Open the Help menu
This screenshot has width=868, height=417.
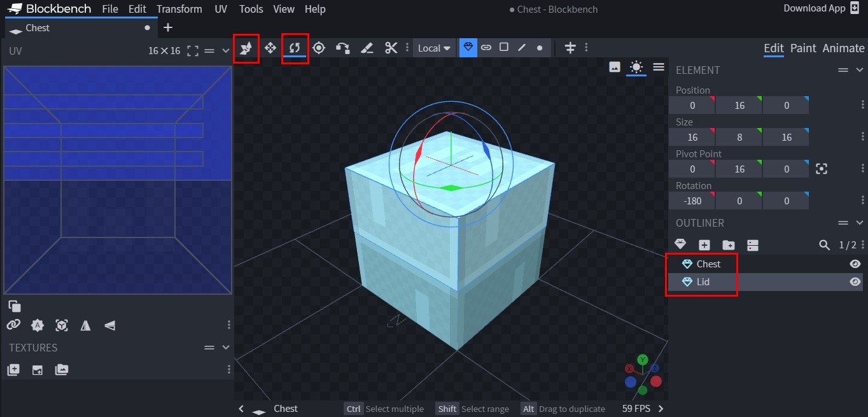315,9
